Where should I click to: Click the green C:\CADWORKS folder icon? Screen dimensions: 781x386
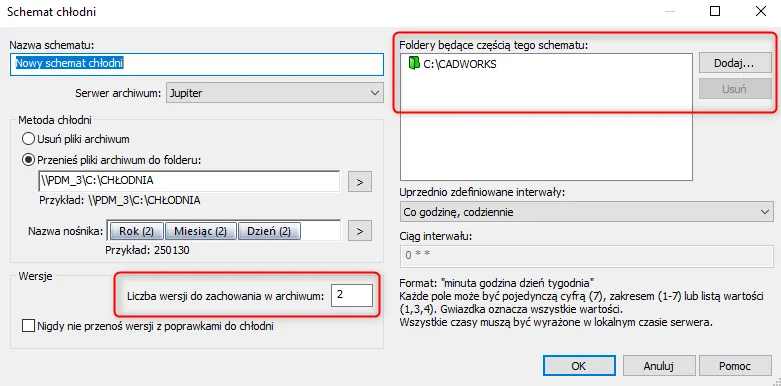coord(414,64)
